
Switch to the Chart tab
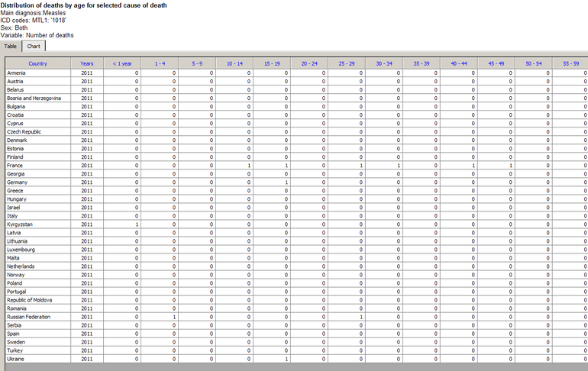34,47
